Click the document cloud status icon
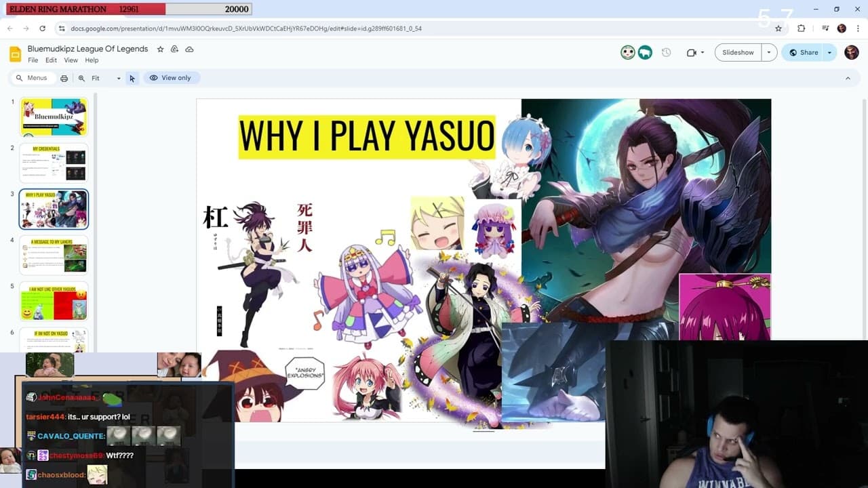 189,49
